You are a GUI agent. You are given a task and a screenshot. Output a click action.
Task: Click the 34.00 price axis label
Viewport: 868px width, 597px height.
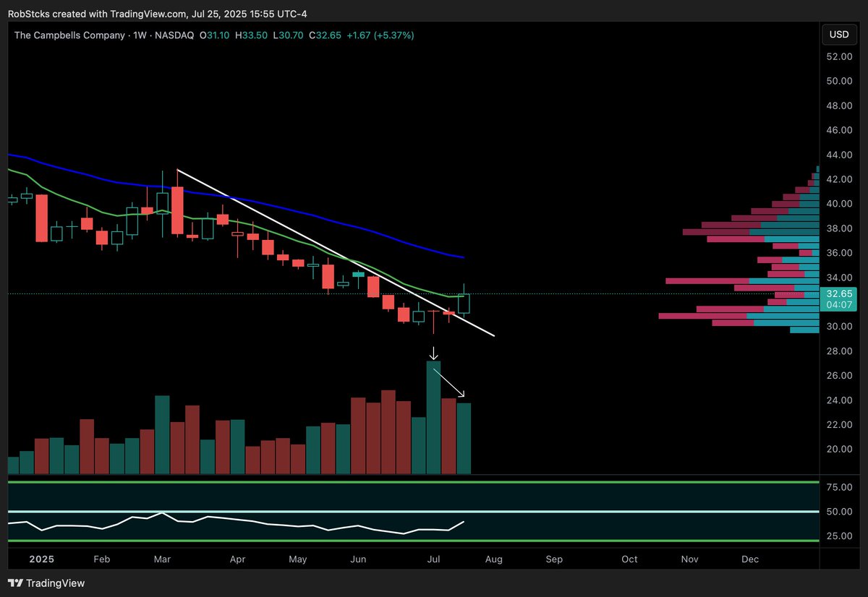click(x=838, y=278)
